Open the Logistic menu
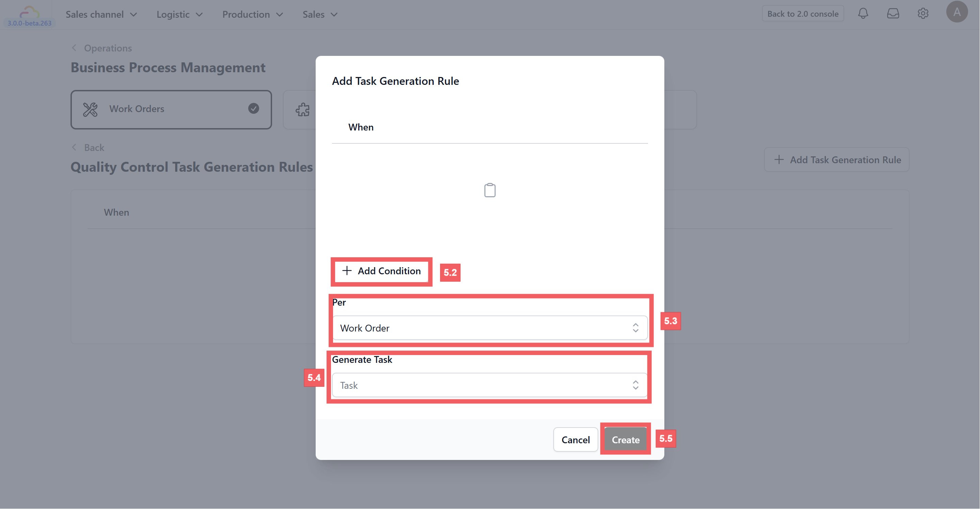980x509 pixels. pyautogui.click(x=179, y=14)
